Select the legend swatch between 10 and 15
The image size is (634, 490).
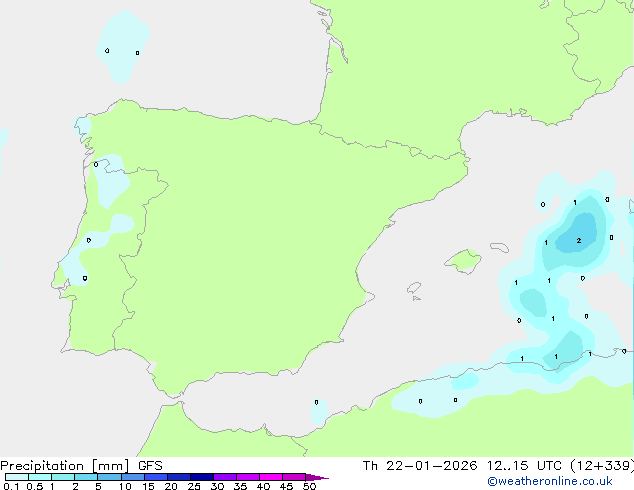132,477
